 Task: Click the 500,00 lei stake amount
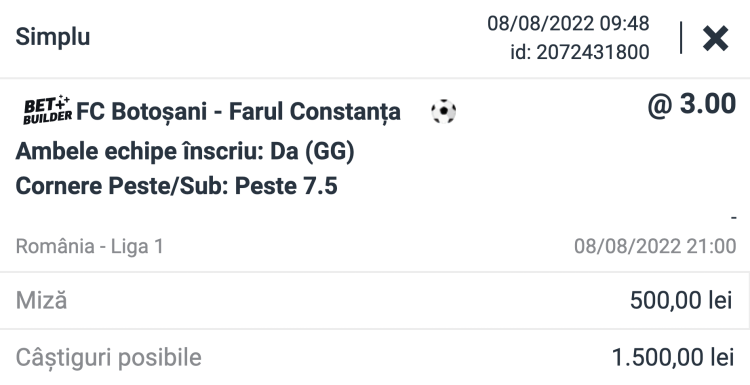681,300
